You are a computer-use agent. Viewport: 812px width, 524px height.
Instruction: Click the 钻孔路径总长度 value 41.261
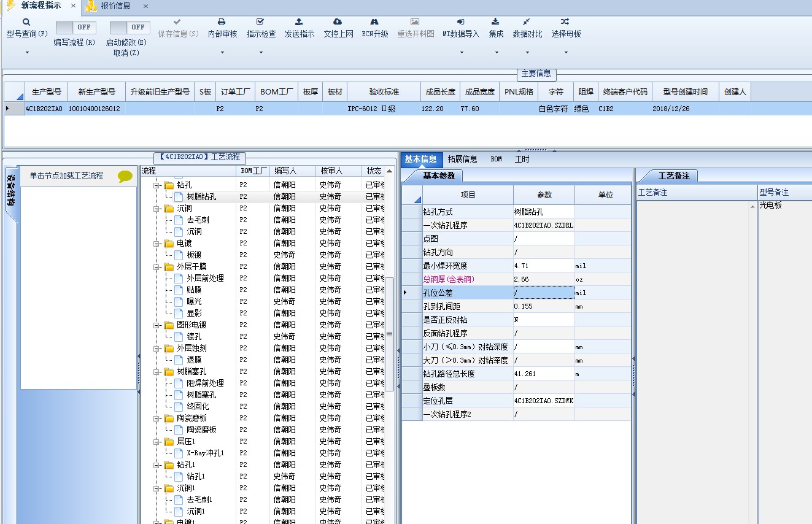click(544, 374)
